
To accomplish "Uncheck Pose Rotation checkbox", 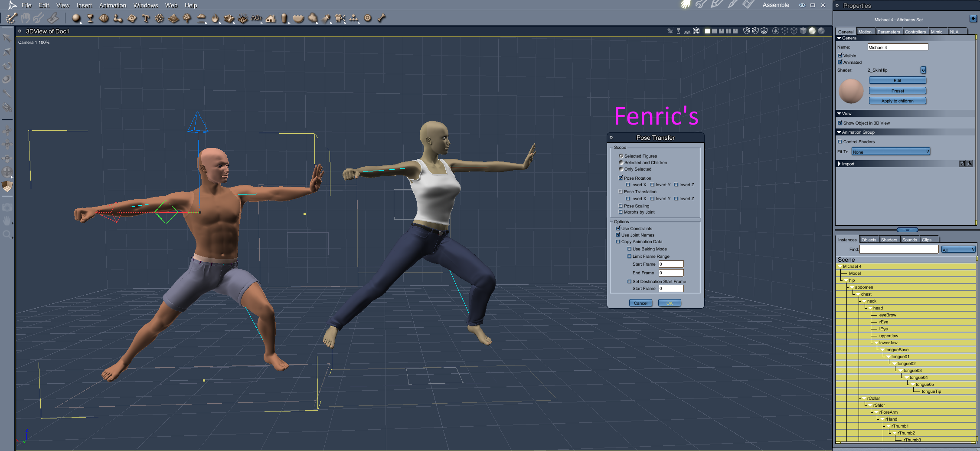I will click(621, 178).
